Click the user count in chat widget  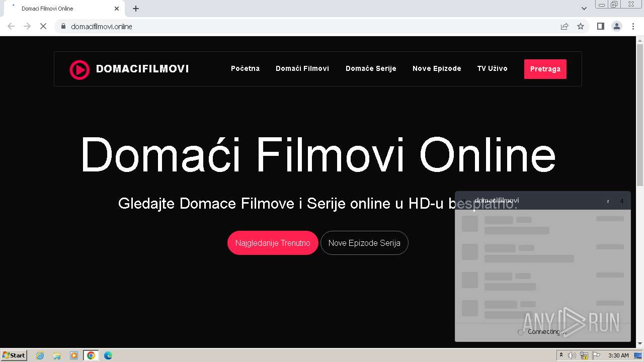(621, 201)
